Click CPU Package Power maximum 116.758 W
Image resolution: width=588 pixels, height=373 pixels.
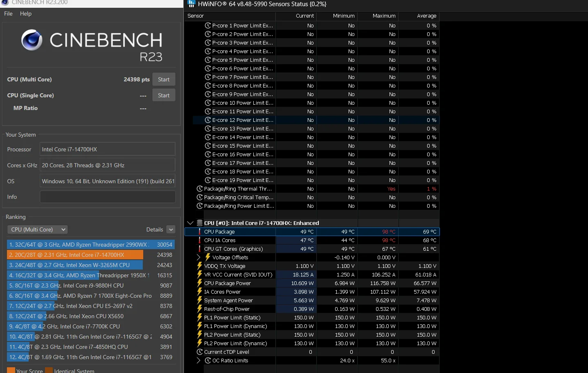(383, 283)
